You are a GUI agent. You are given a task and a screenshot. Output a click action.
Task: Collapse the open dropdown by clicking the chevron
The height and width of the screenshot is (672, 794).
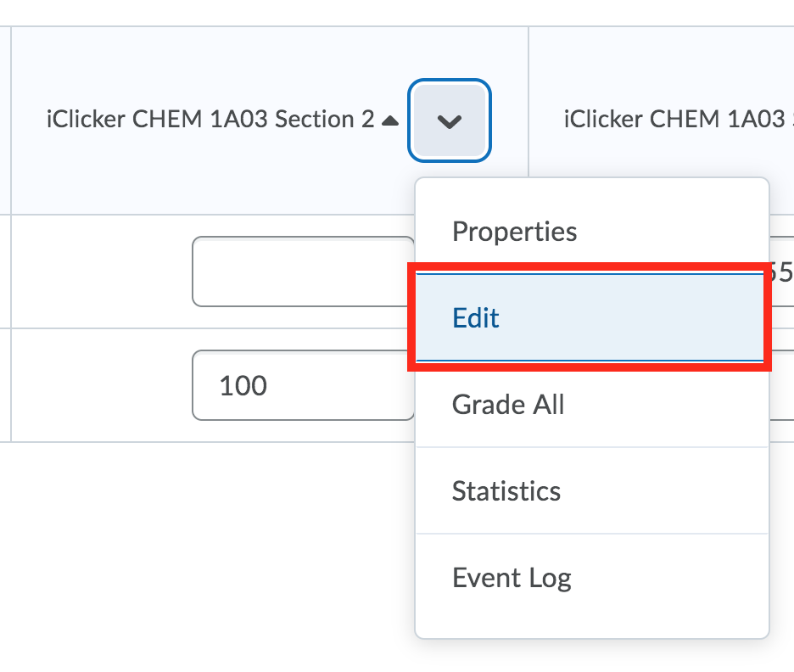click(x=449, y=120)
